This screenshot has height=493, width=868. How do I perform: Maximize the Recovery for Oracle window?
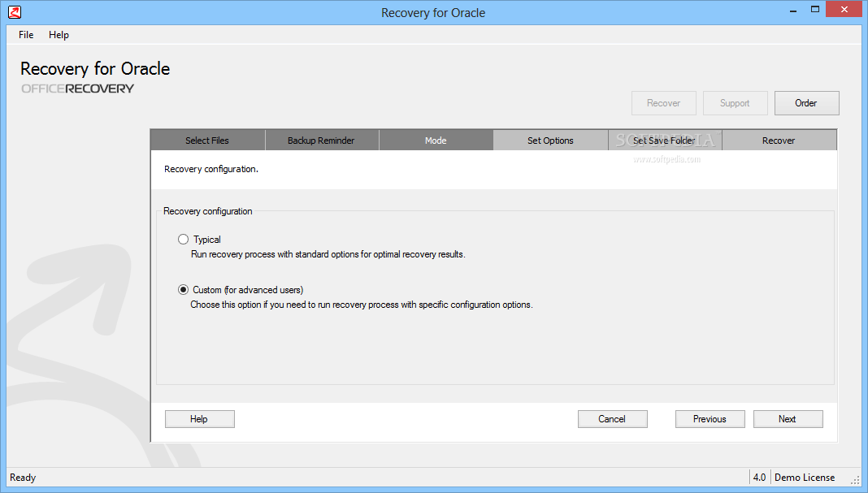[815, 10]
